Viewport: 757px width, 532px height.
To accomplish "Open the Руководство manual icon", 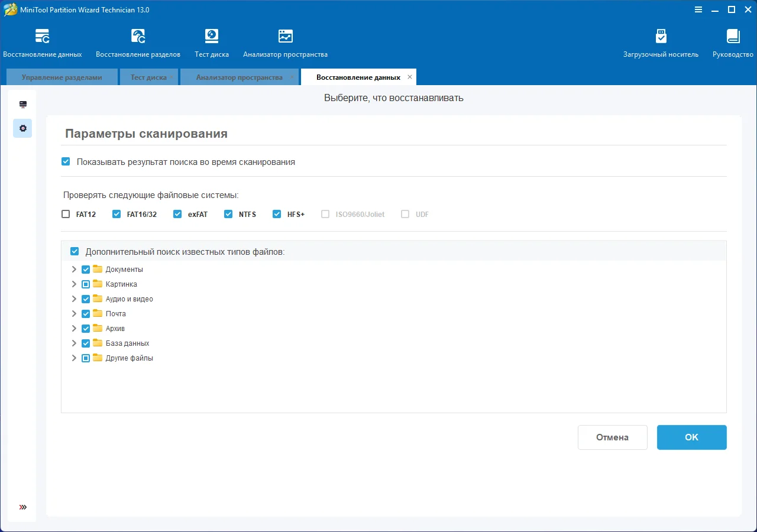I will (x=733, y=37).
